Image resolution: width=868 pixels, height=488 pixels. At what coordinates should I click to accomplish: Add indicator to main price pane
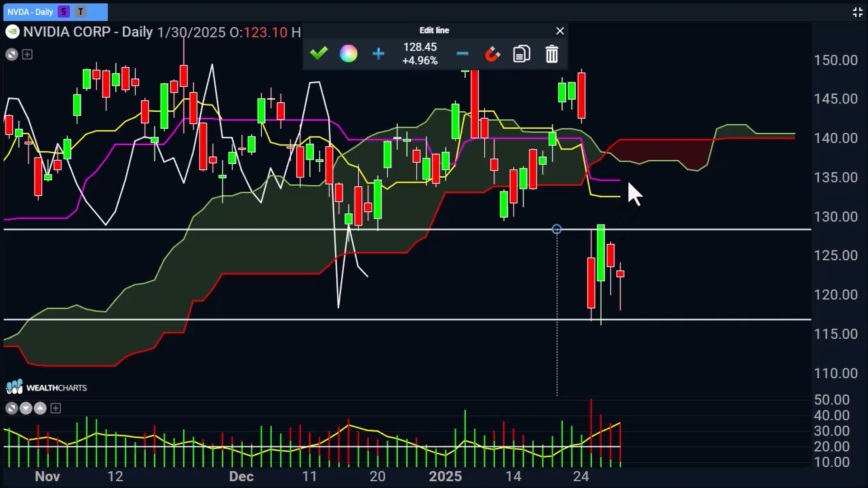[x=27, y=55]
